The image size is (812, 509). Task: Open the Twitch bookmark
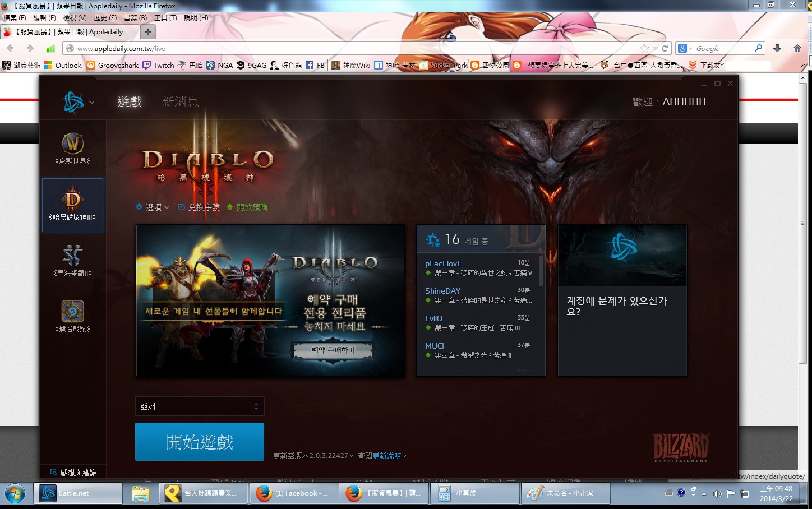click(159, 65)
